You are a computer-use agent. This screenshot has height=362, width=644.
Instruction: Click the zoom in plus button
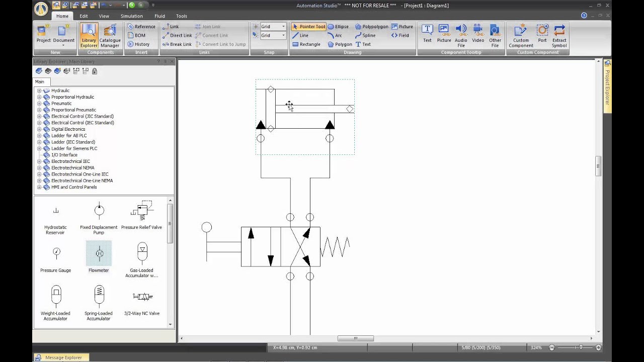[598, 347]
